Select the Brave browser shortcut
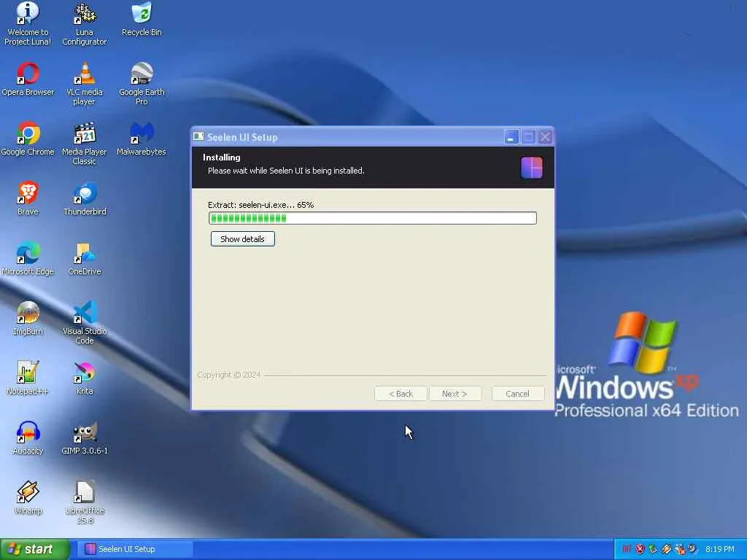This screenshot has width=747, height=560. pyautogui.click(x=28, y=198)
